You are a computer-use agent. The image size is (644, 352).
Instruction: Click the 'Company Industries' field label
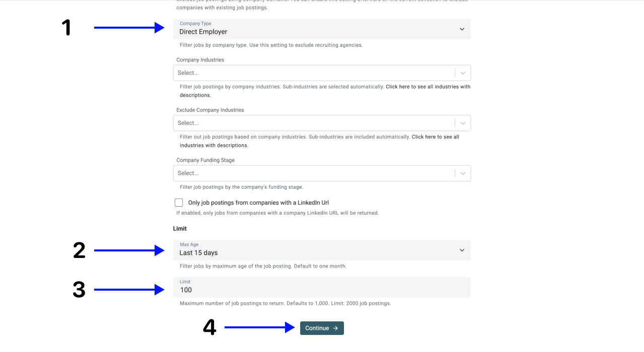[200, 60]
